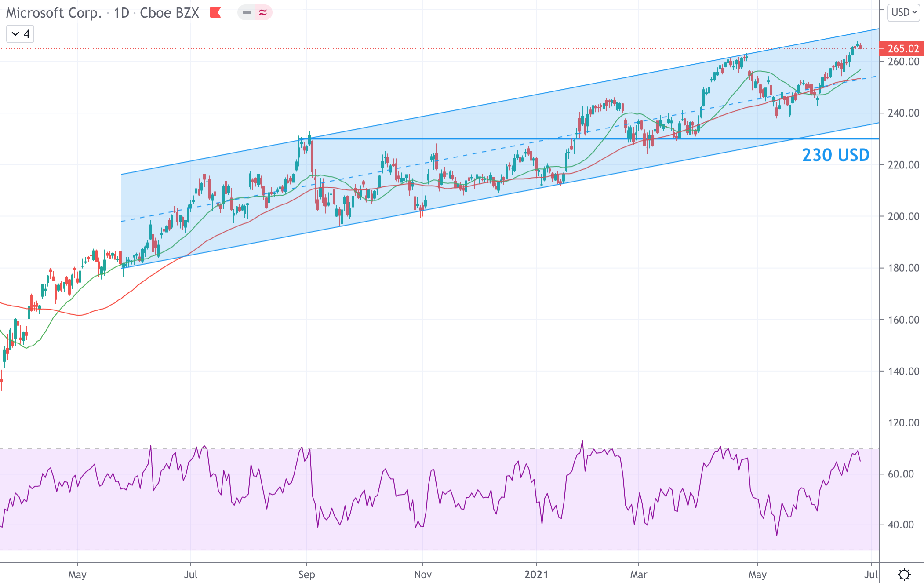
Task: Open the USD currency dropdown
Action: coord(904,12)
